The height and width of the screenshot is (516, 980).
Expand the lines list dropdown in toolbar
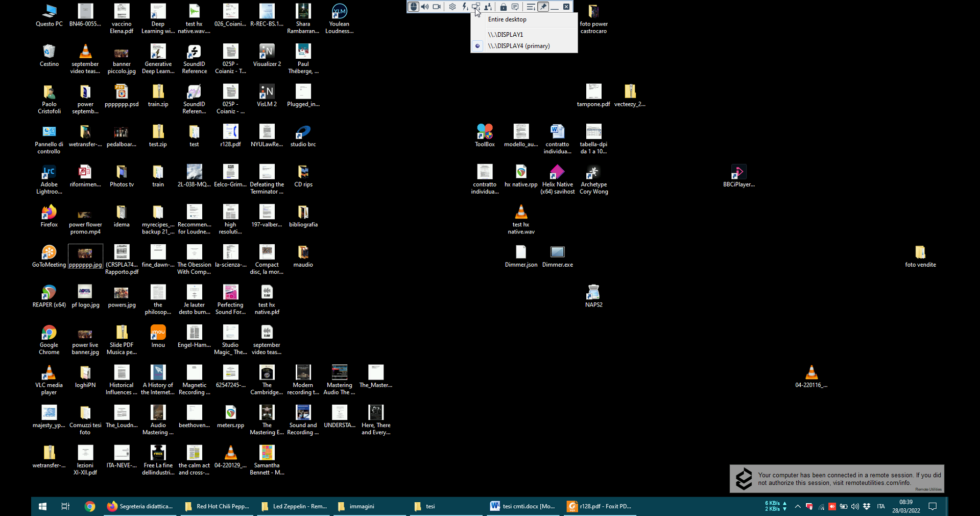click(x=531, y=7)
